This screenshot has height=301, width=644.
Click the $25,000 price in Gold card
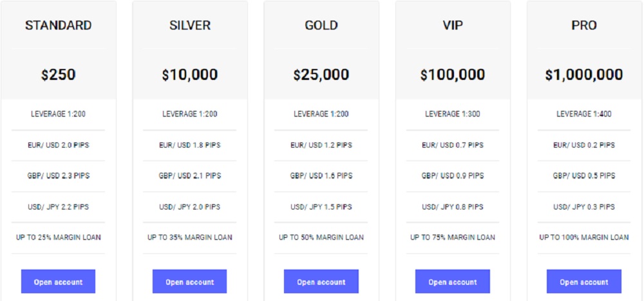(321, 75)
